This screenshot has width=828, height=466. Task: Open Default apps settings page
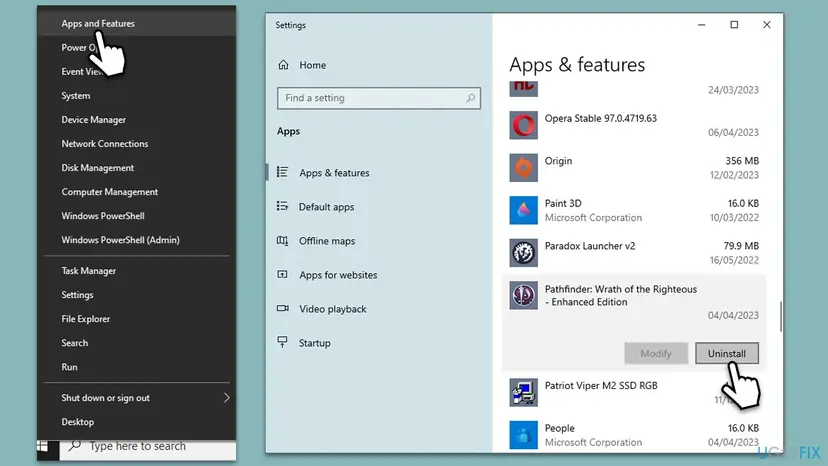(x=326, y=207)
